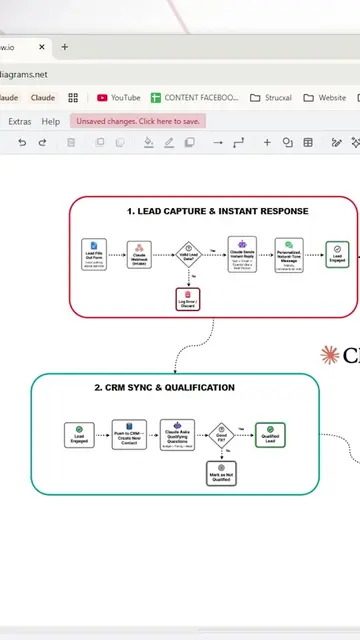Click the Unsaved changes save banner
Screen dimensions: 360x640
(x=138, y=121)
